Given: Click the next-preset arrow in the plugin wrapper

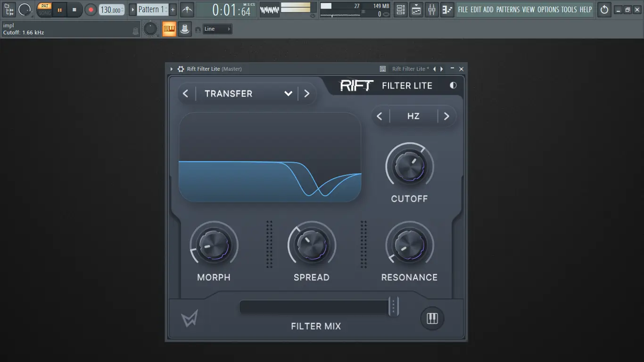Looking at the screenshot, I should [x=441, y=69].
